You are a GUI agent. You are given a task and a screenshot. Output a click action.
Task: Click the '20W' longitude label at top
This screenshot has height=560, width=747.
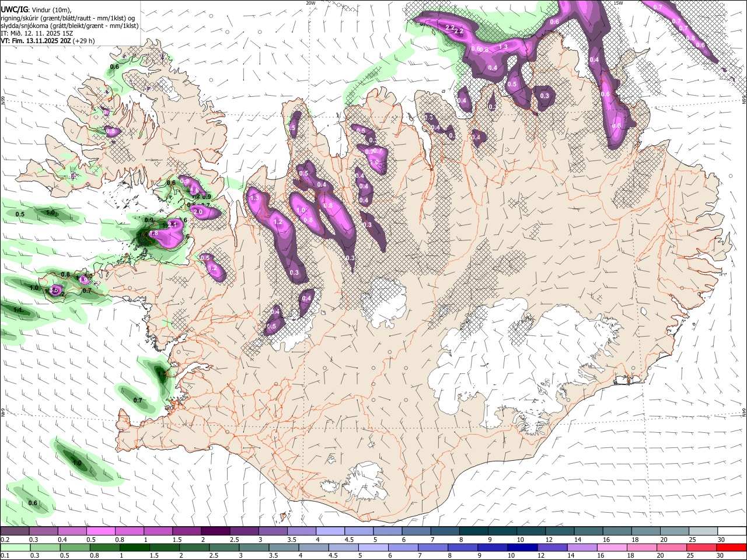pos(310,3)
